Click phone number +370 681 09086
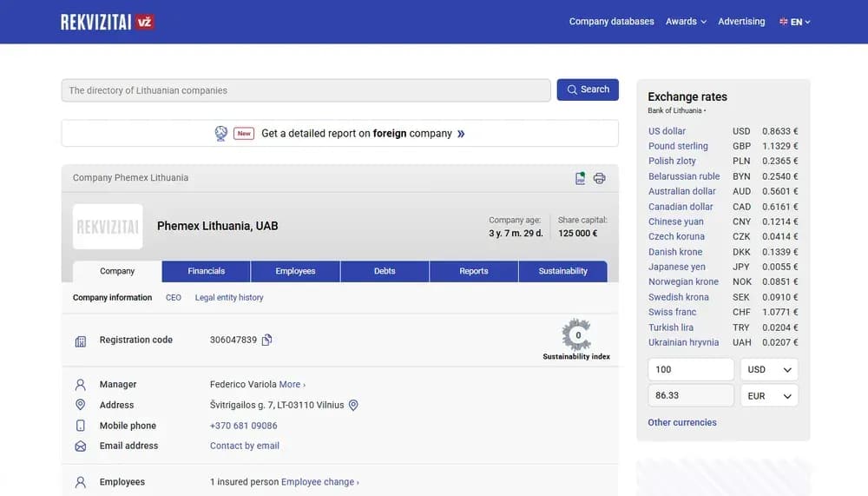 point(244,426)
